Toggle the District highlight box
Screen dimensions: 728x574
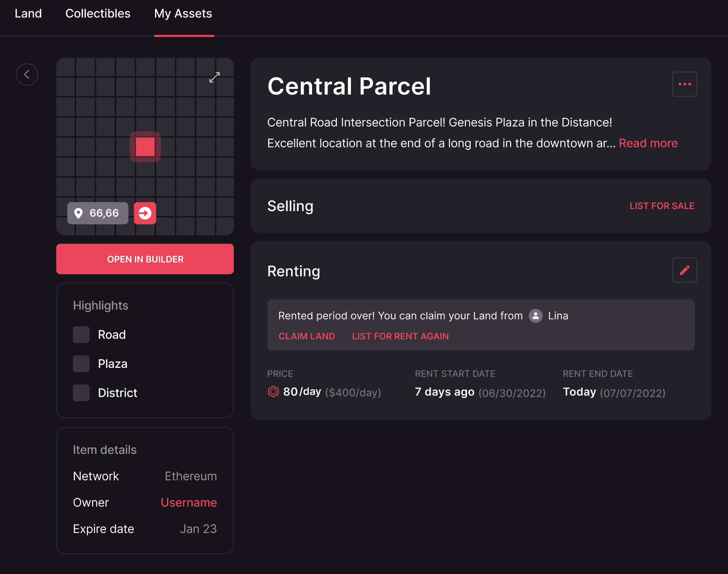pos(81,393)
